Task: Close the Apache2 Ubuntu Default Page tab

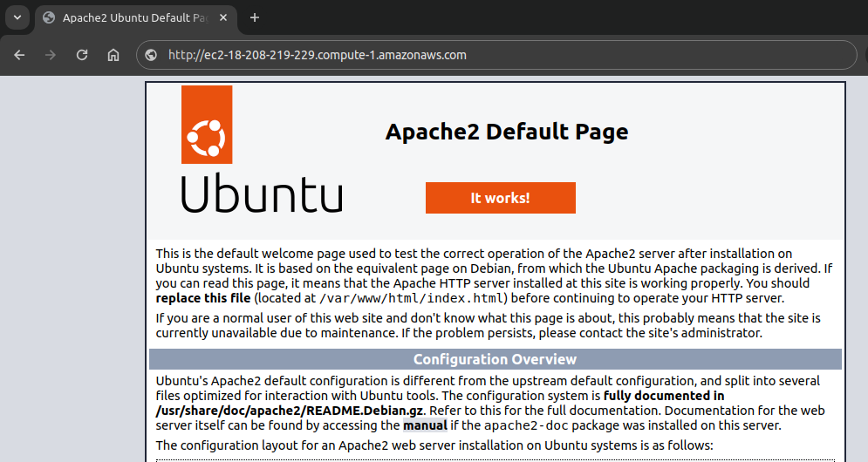Action: tap(223, 17)
